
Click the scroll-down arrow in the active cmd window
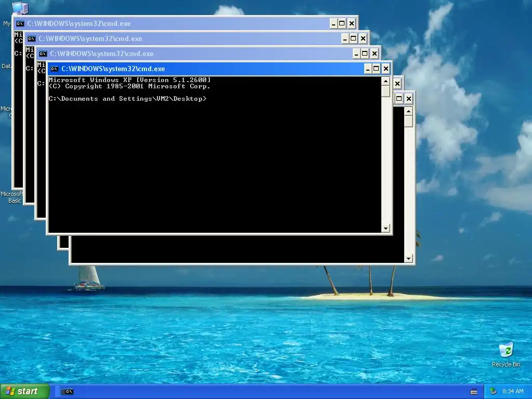coord(385,229)
